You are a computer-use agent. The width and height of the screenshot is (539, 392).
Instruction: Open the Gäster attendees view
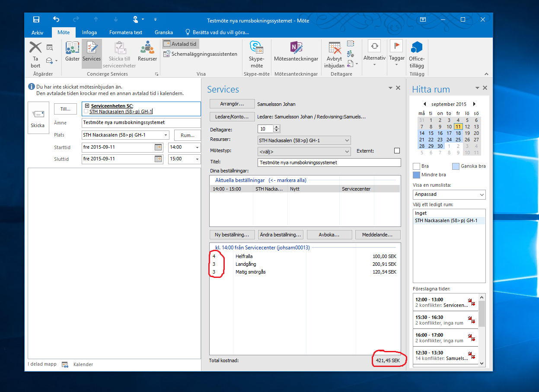click(72, 52)
